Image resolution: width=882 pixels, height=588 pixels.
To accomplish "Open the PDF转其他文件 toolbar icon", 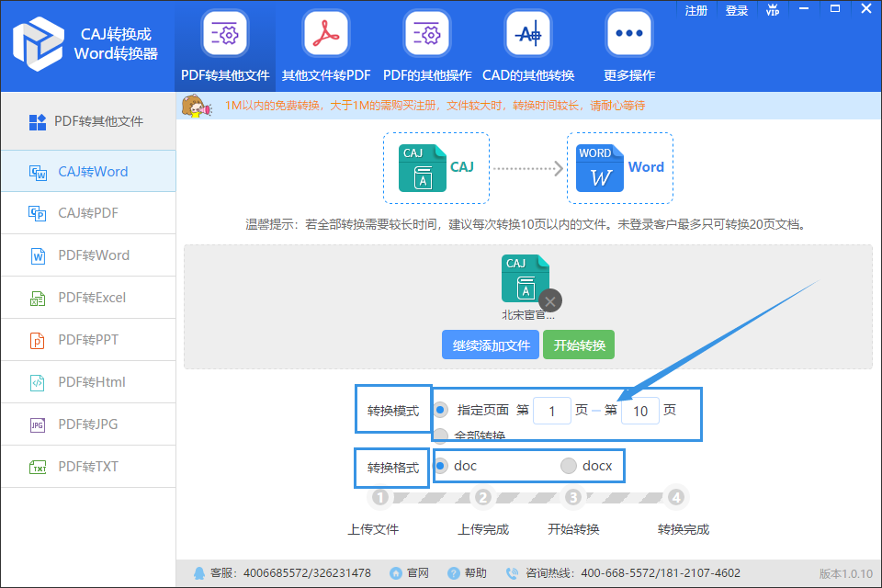I will [225, 34].
